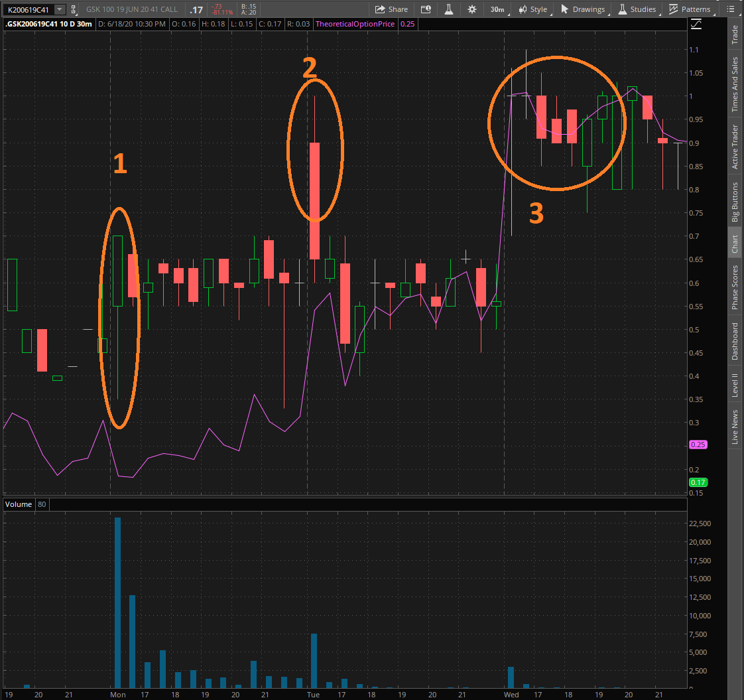Viewport: 744px width, 700px height.
Task: Click the calendar events icon
Action: point(426,9)
